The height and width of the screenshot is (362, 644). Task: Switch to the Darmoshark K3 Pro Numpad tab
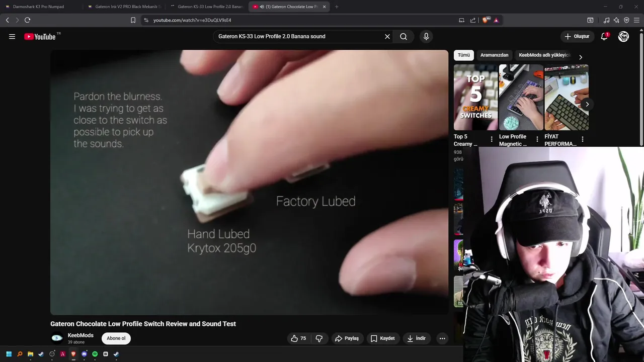pyautogui.click(x=38, y=7)
